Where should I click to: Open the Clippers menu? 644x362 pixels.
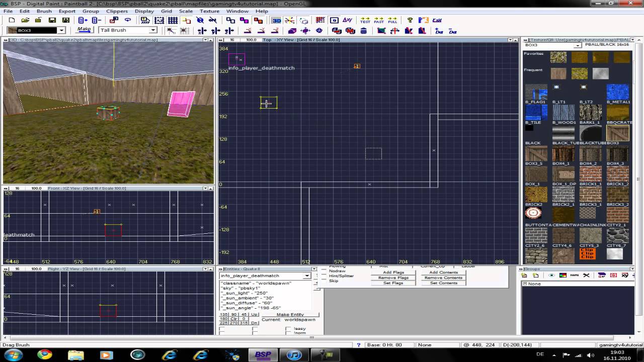(117, 11)
